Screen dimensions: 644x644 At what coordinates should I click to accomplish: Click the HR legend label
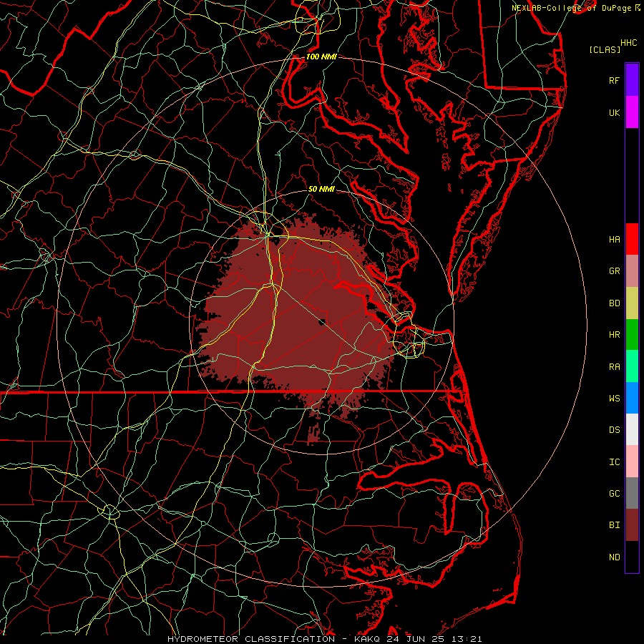(x=614, y=335)
